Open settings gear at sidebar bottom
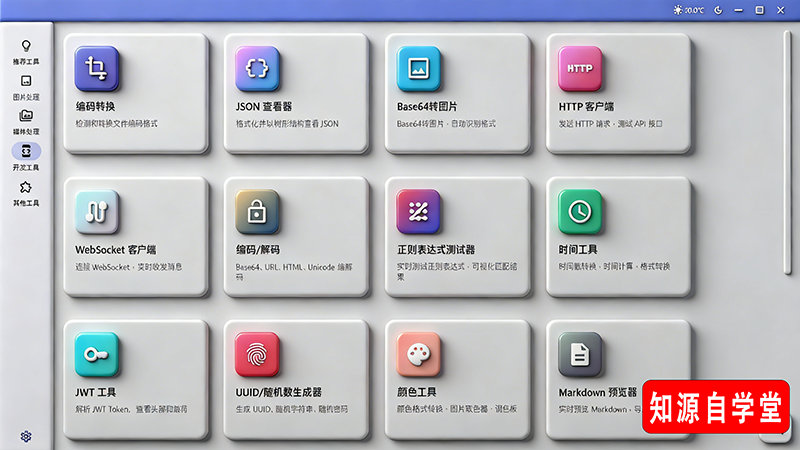Screen dimensions: 800x450 [x=26, y=436]
